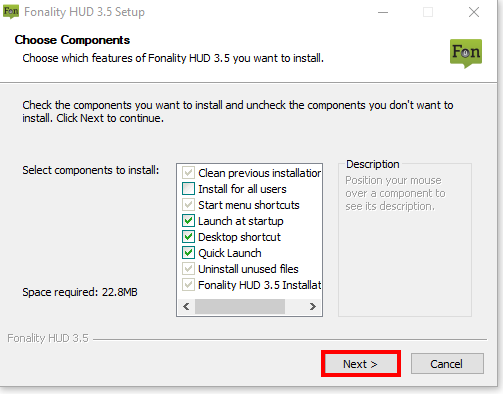Click the Next > button
Image resolution: width=503 pixels, height=394 pixels.
click(x=361, y=364)
